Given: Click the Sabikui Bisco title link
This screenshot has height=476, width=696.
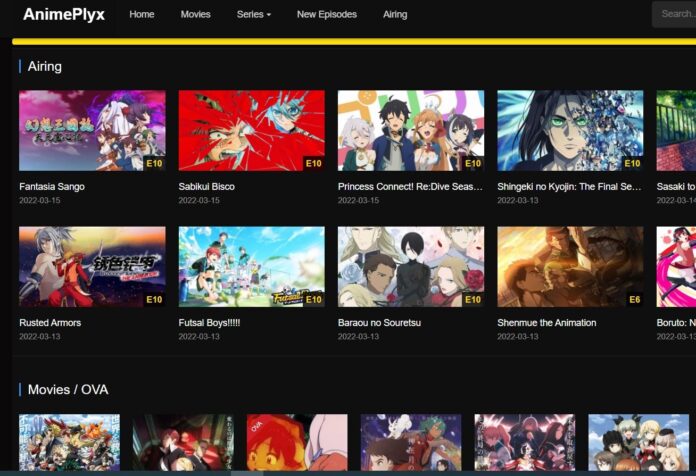Looking at the screenshot, I should click(x=206, y=186).
